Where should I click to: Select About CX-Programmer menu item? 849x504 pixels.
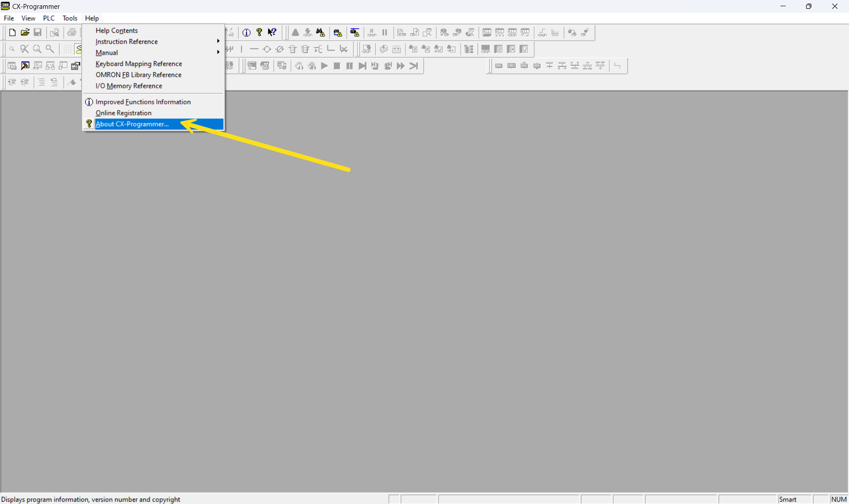click(132, 124)
